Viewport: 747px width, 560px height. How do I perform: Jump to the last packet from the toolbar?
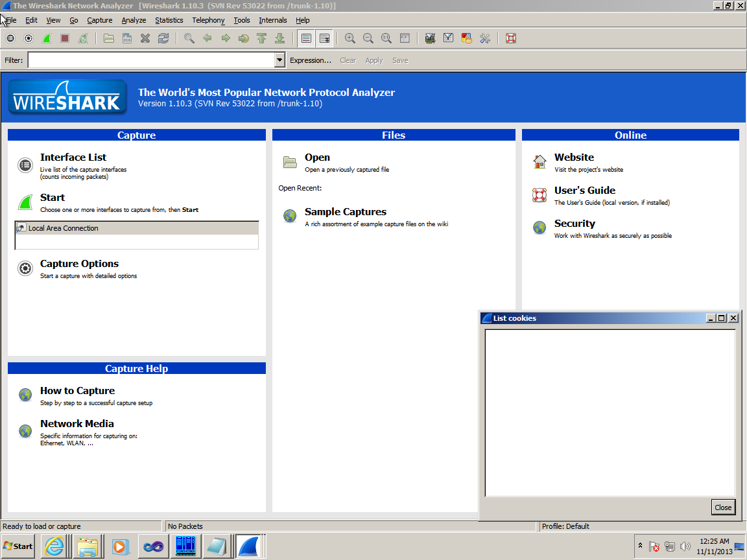coord(279,39)
